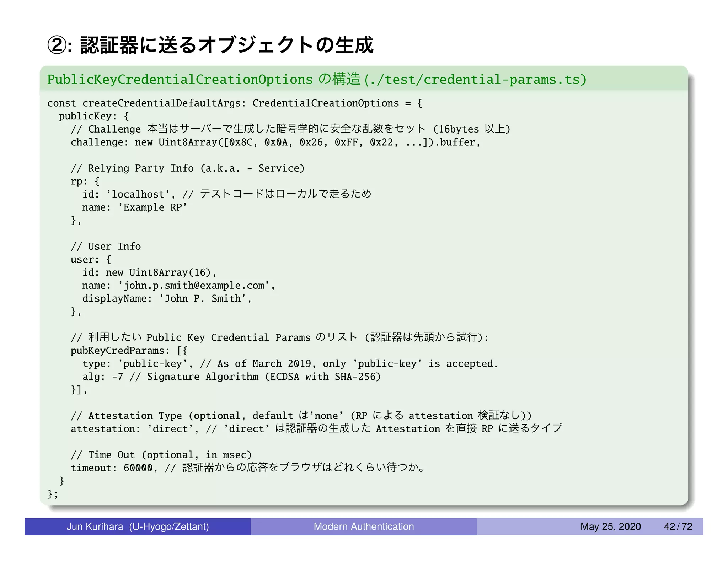Click the 'publicKey: {' line
The width and height of the screenshot is (728, 562).
pos(94,116)
